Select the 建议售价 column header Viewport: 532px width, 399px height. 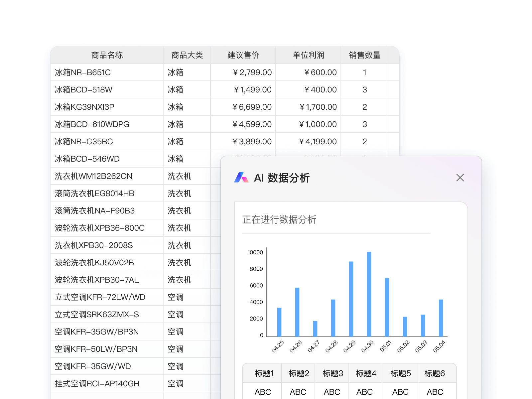(243, 55)
